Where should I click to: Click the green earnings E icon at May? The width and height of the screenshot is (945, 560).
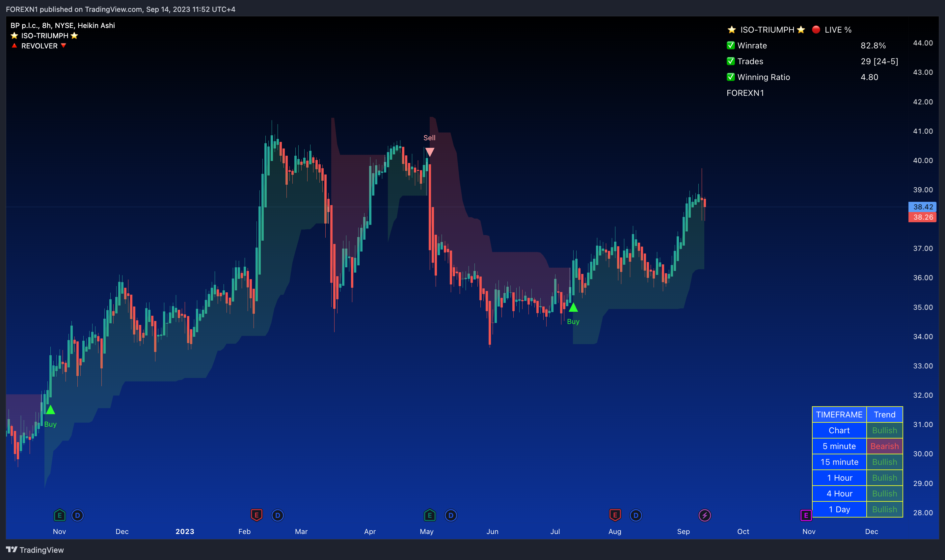pos(429,515)
